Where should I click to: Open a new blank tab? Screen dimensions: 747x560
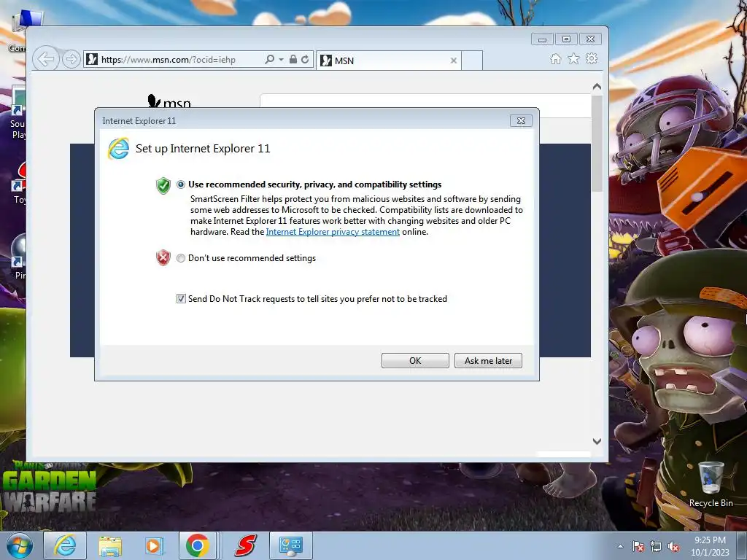point(472,61)
